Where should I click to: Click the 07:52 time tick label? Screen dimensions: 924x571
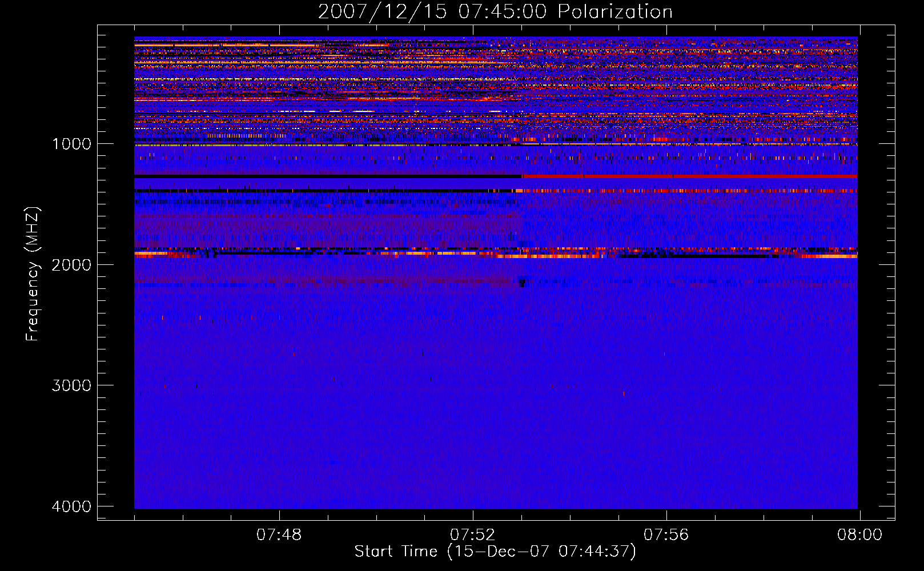click(473, 535)
